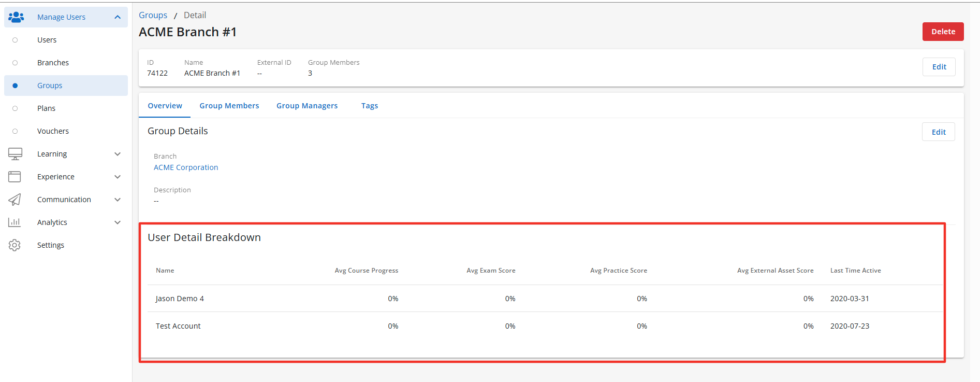Click the Settings gear icon
This screenshot has height=382, width=980.
(14, 245)
